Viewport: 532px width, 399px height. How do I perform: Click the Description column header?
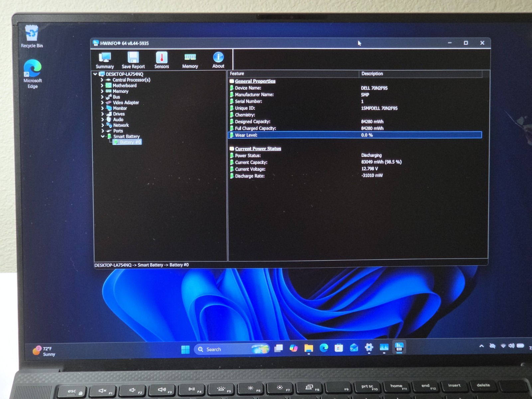pyautogui.click(x=421, y=73)
